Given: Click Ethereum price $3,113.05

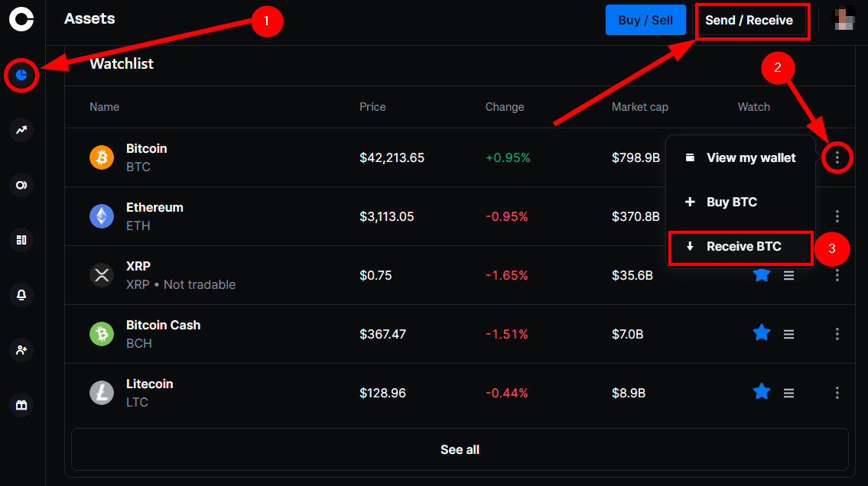Looking at the screenshot, I should pos(386,217).
